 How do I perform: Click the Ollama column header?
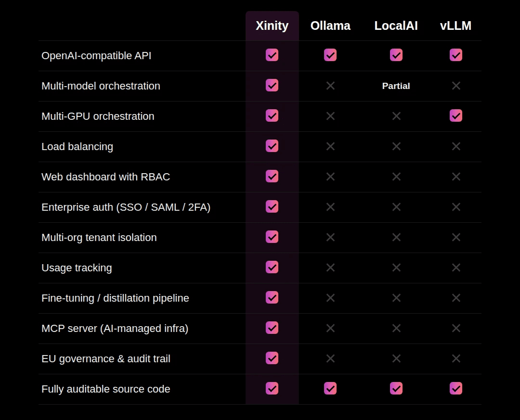point(330,26)
